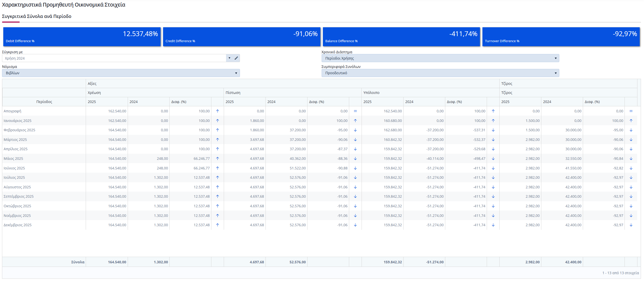644x281 pixels.
Task: Click the Balance Difference % tile
Action: coord(401,37)
